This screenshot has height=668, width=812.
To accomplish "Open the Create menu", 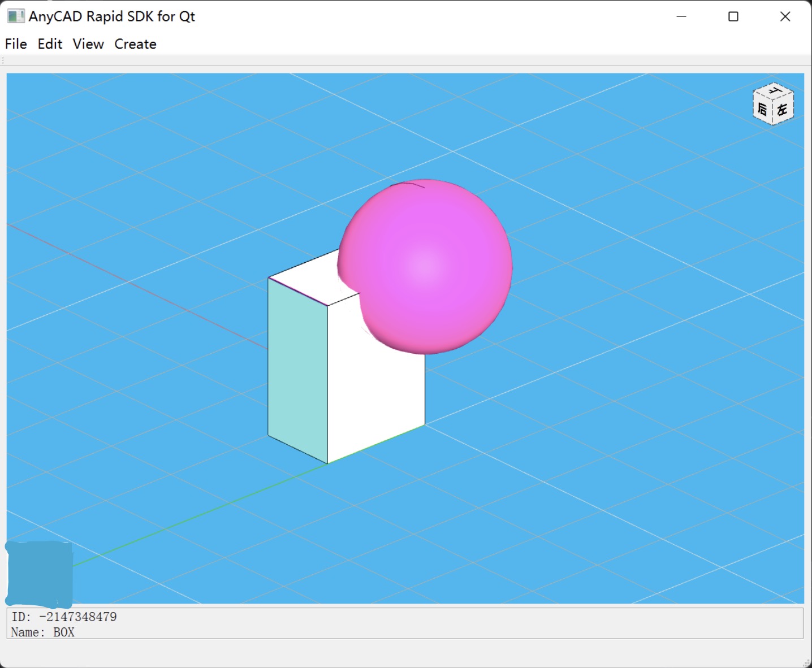I will click(135, 44).
